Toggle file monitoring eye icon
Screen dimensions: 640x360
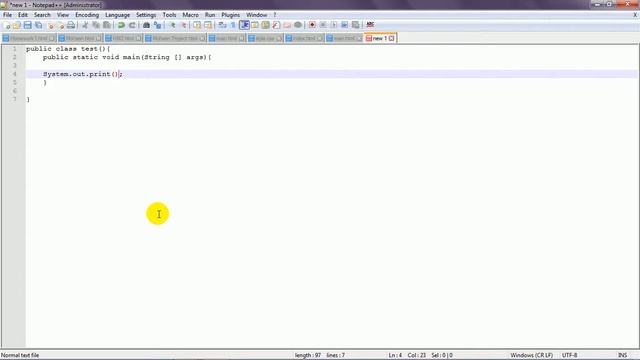pos(298,25)
